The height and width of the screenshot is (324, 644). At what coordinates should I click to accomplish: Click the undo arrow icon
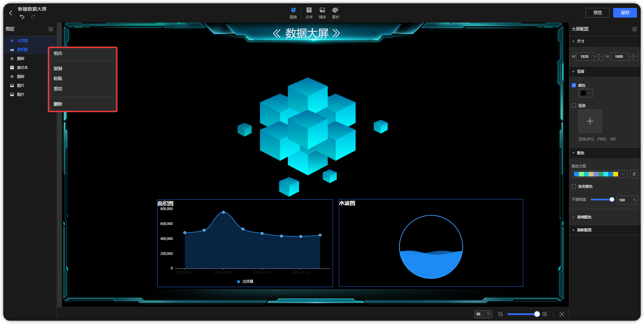[22, 17]
